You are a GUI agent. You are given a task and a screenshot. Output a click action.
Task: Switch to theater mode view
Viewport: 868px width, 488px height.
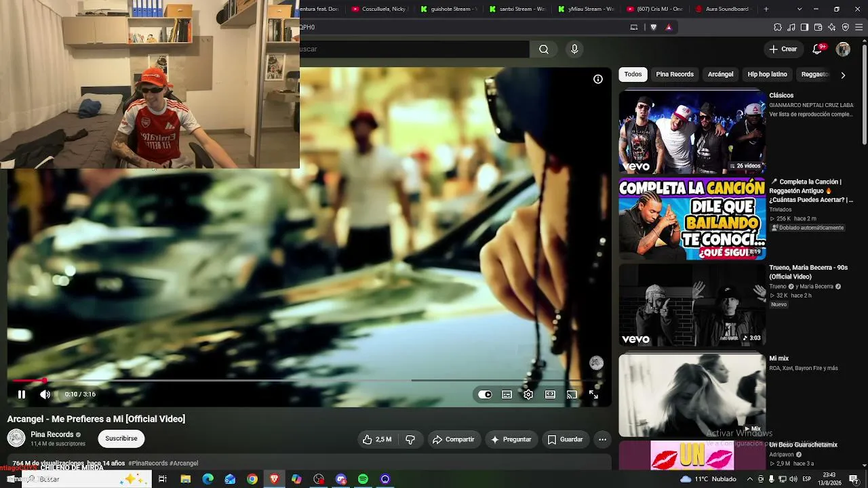550,394
